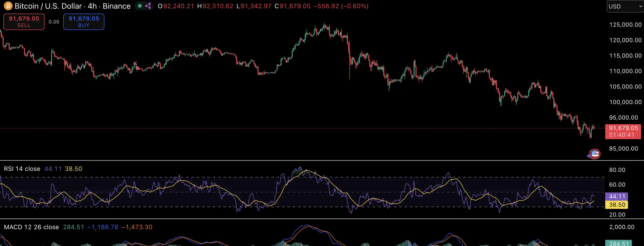Click the 115,000.00 price axis label

[x=625, y=56]
